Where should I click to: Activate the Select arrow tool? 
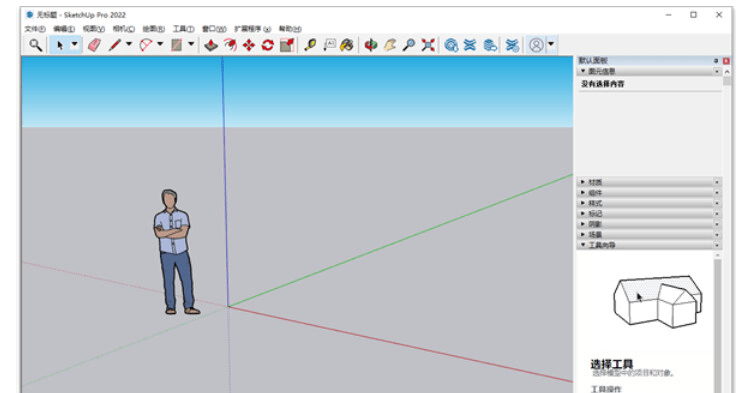[60, 45]
